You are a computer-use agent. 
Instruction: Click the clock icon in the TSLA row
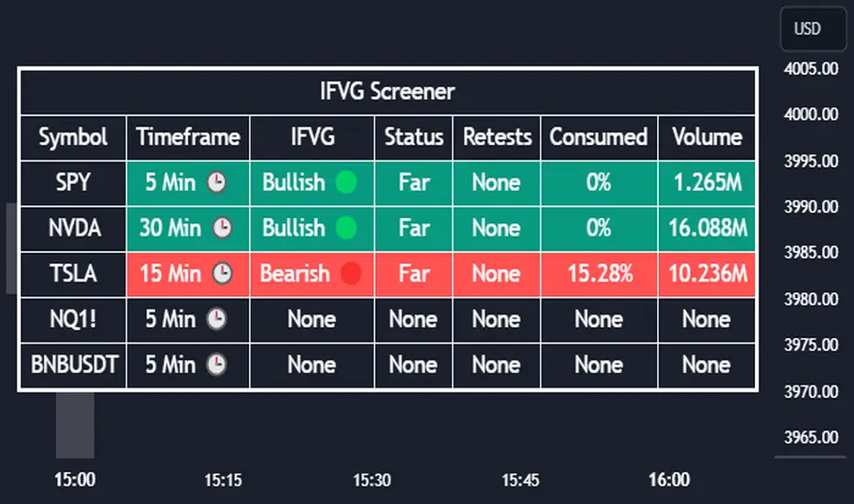(223, 273)
